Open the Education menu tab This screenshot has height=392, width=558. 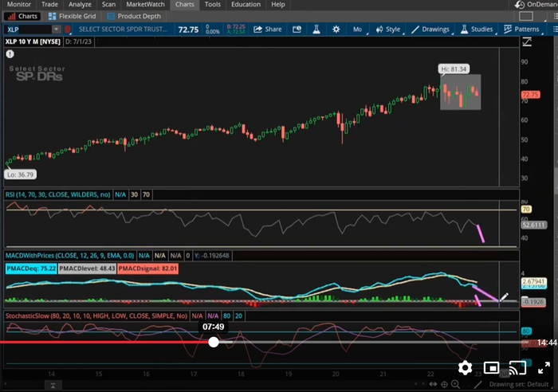click(x=246, y=4)
